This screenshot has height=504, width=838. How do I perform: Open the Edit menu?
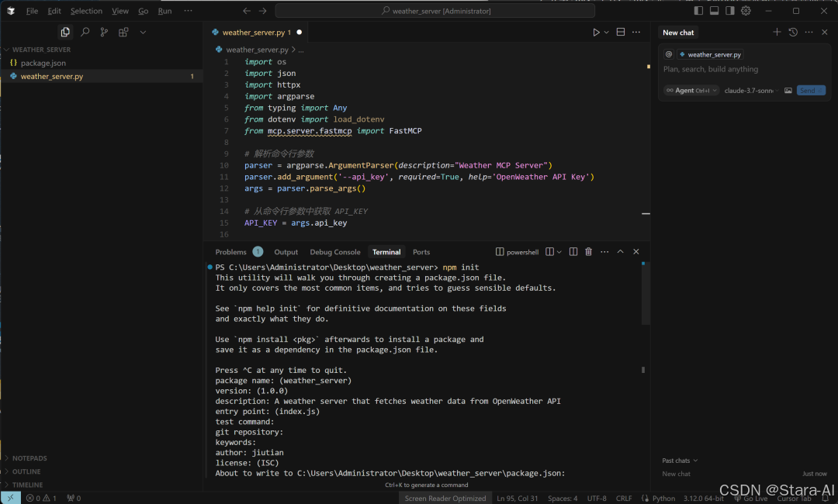[54, 11]
